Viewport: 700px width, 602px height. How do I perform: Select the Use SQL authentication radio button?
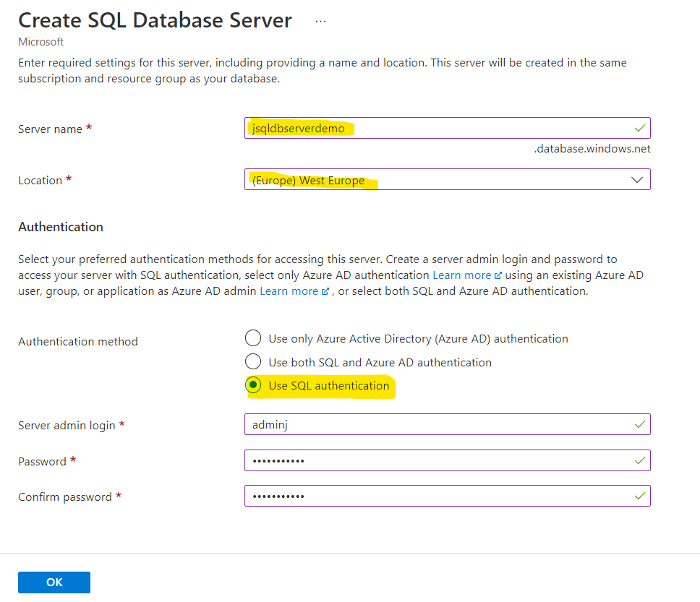[253, 386]
